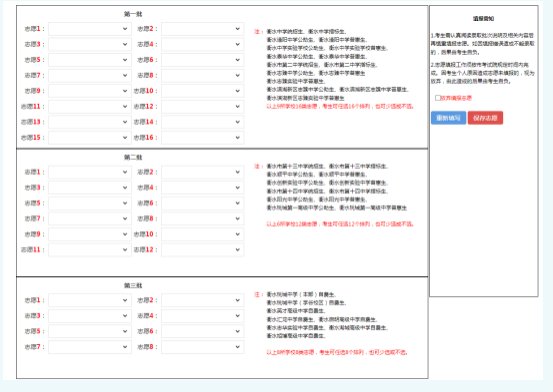Expand third batch 志愿8 dropdown
Viewport: 553px width, 392px height.
click(x=202, y=347)
